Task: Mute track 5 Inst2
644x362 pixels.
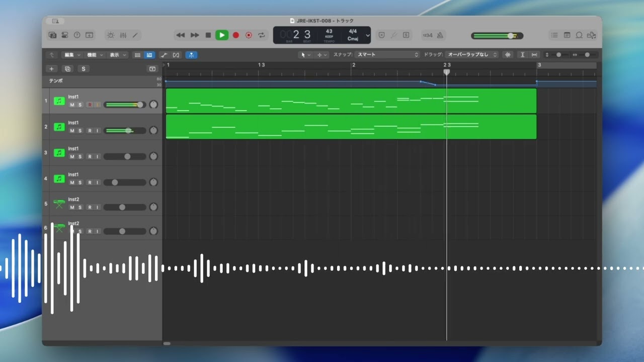Action: pyautogui.click(x=72, y=207)
